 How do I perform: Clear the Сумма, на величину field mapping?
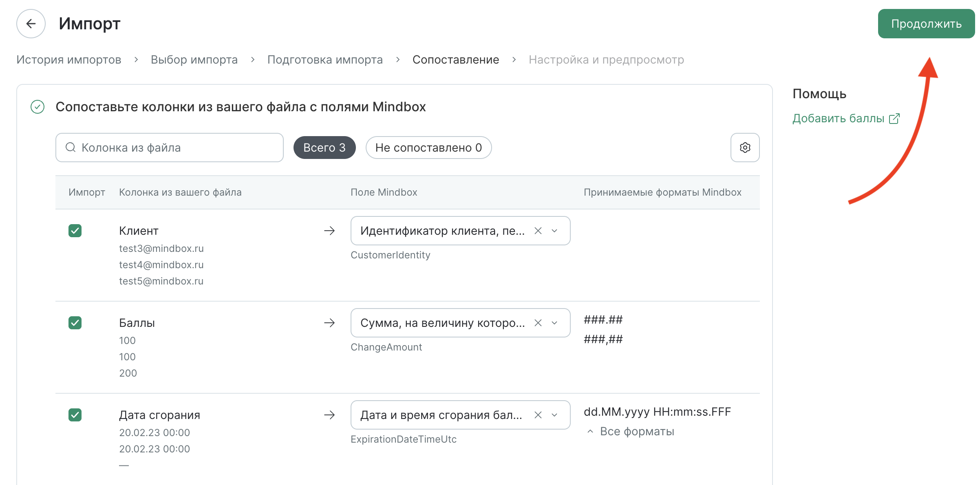[538, 323]
